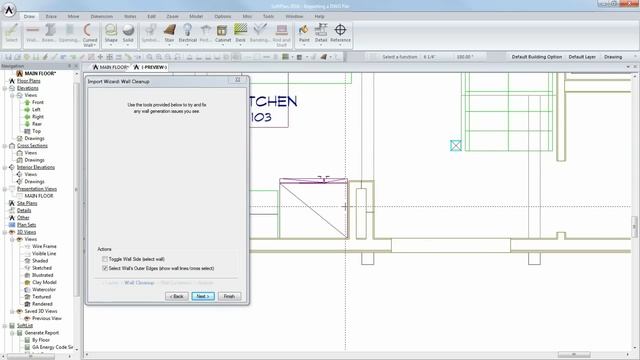
Task: Click the Default Layer selector
Action: [582, 57]
